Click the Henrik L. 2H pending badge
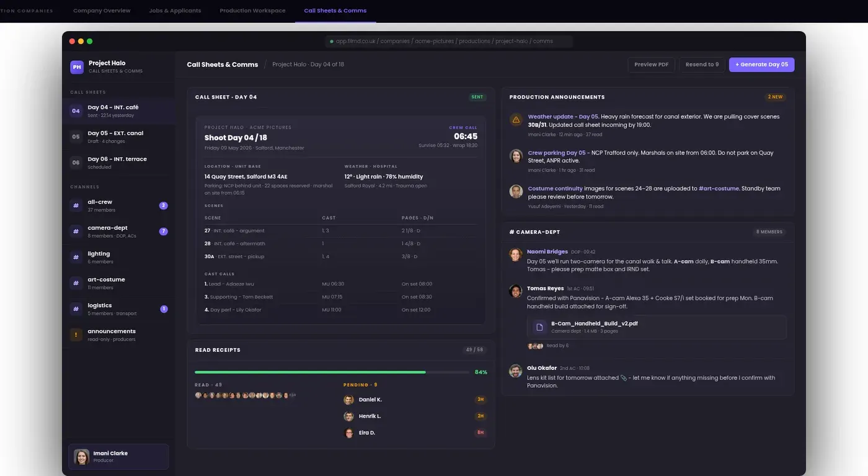 click(480, 416)
